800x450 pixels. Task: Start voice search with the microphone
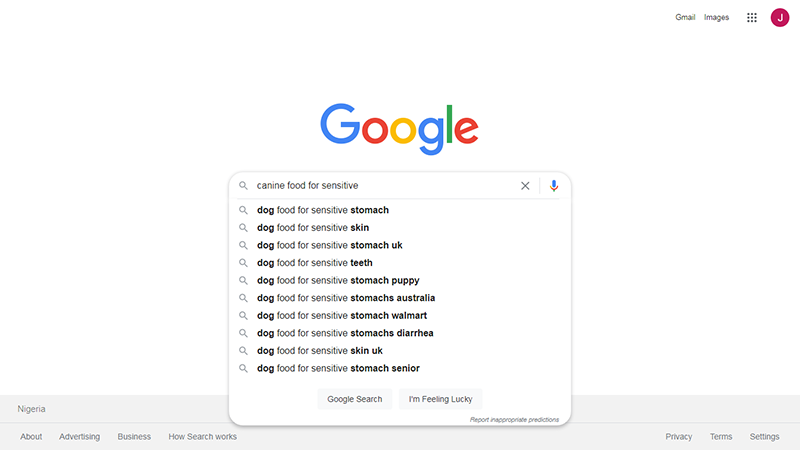coord(554,185)
